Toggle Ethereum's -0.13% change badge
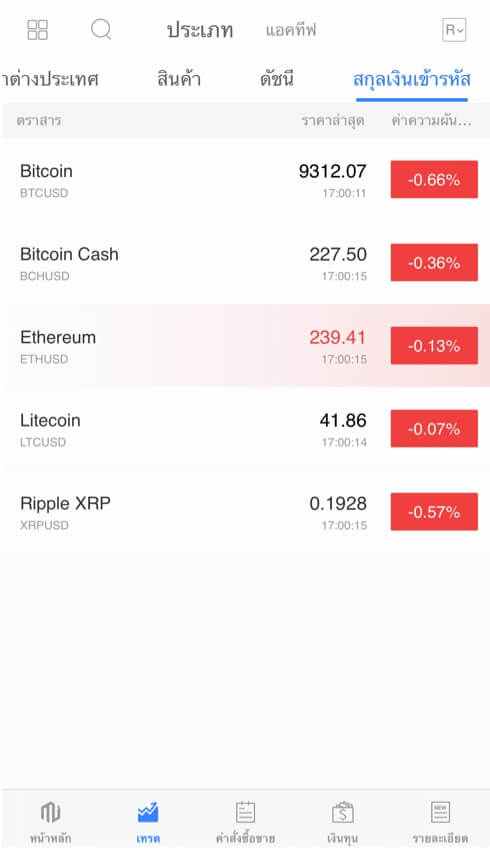 coord(434,346)
